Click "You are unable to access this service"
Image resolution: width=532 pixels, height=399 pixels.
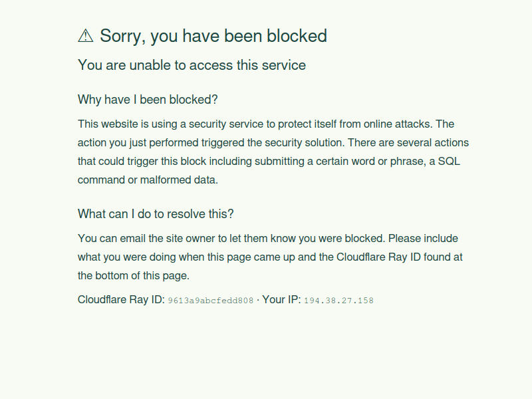coord(192,65)
